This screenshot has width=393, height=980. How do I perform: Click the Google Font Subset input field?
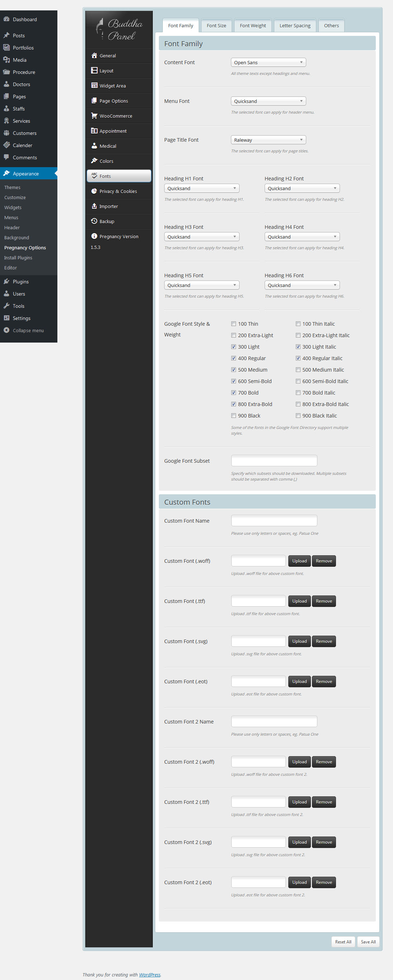pos(274,461)
